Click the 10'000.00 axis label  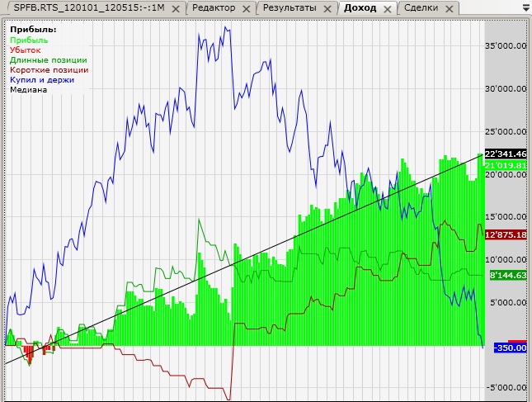pyautogui.click(x=506, y=259)
